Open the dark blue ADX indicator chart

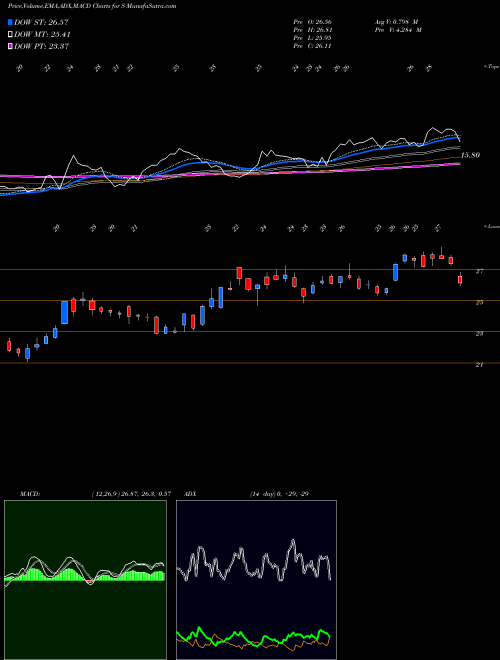click(256, 580)
